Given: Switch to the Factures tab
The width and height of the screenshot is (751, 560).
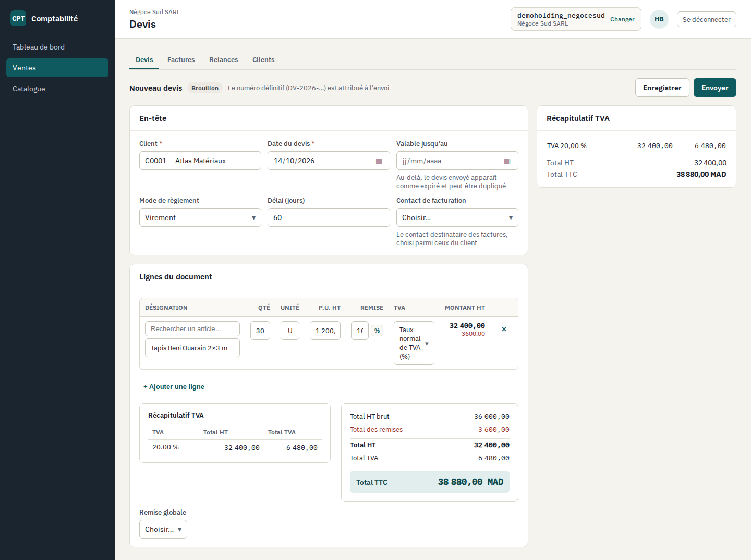Looking at the screenshot, I should pos(181,60).
